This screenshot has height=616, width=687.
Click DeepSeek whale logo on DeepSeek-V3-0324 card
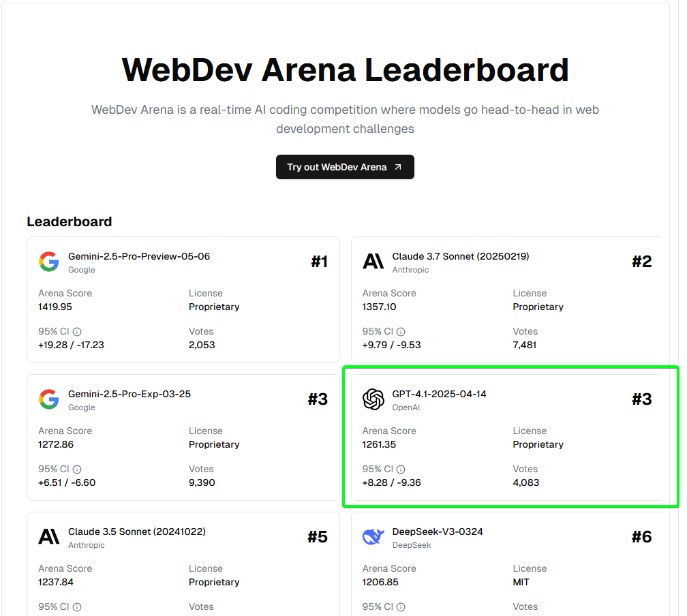coord(373,537)
